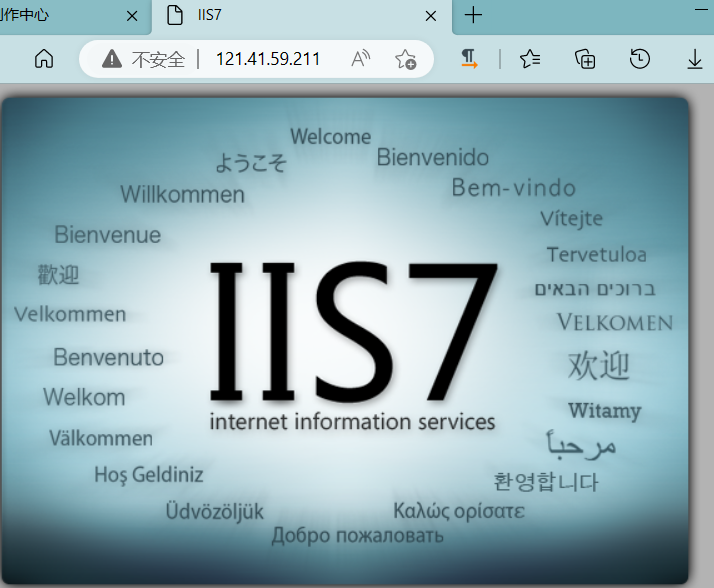Click the 'Bienvenido' text
The height and width of the screenshot is (588, 714).
433,158
